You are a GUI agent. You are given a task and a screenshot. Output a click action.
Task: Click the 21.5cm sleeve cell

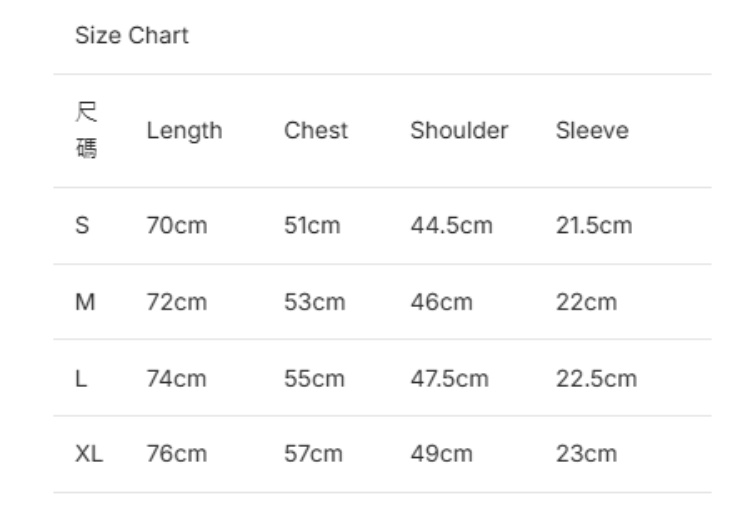pos(594,226)
